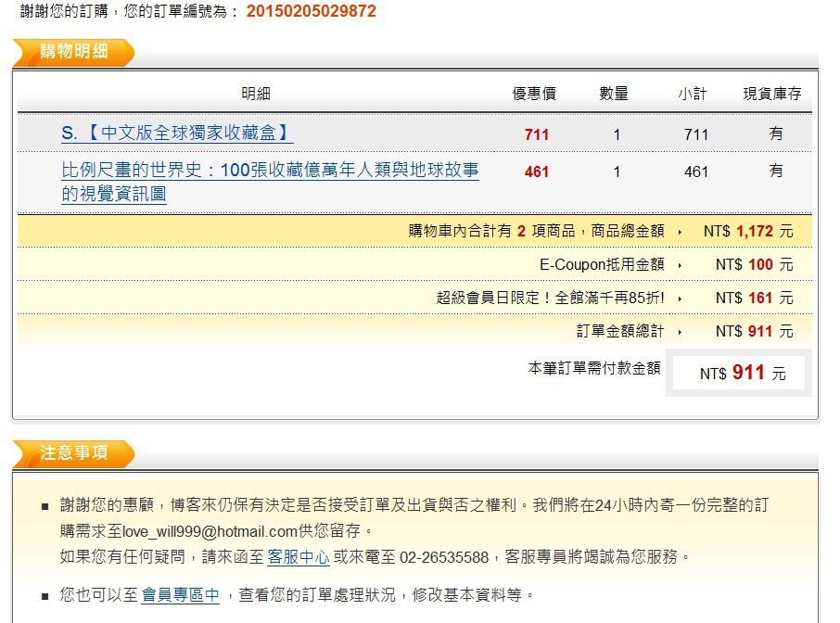The height and width of the screenshot is (623, 840).
Task: Click the 商品總金額 amount 1,172
Action: coord(755,232)
